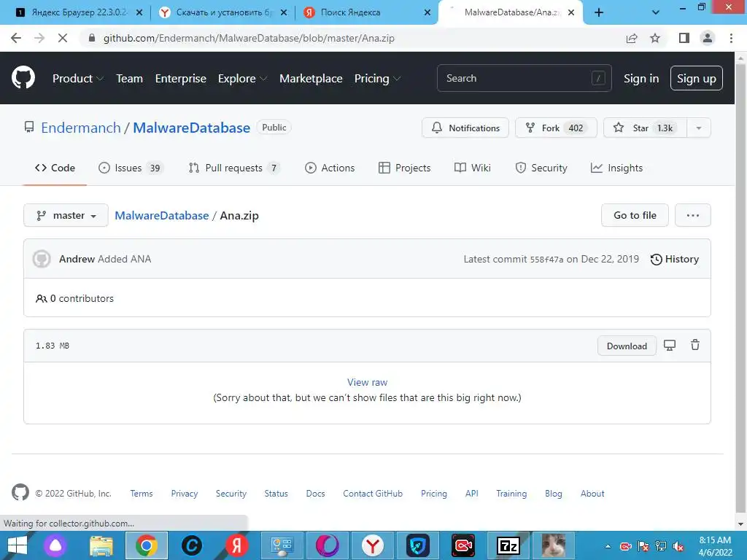This screenshot has height=560, width=747.
Task: Delete this file using the trash icon
Action: (x=695, y=345)
